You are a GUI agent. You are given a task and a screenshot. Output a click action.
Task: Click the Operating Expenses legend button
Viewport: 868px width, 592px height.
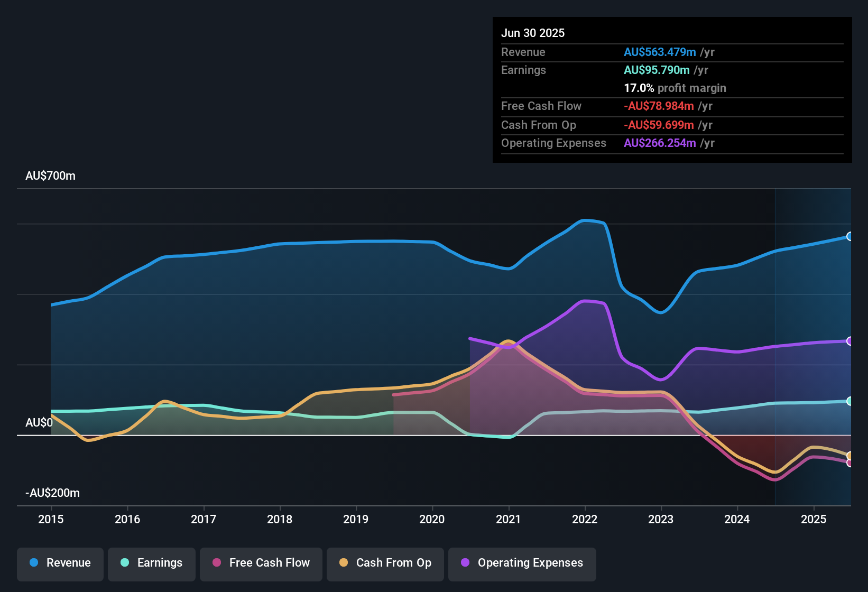point(522,563)
